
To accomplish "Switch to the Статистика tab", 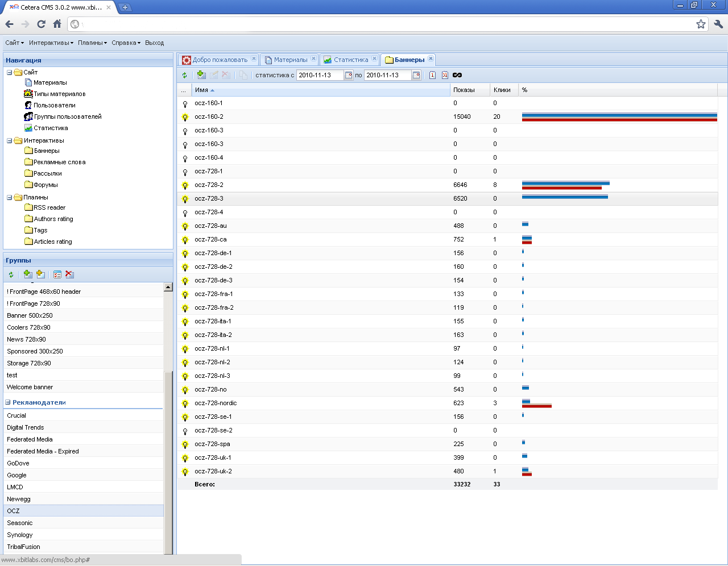I will pyautogui.click(x=350, y=60).
